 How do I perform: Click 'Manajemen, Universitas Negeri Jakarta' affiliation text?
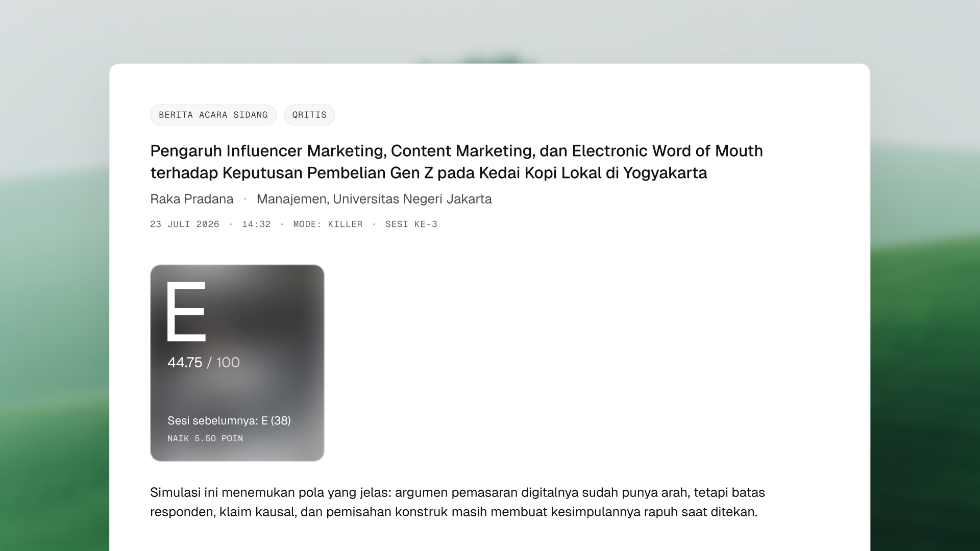click(x=374, y=199)
